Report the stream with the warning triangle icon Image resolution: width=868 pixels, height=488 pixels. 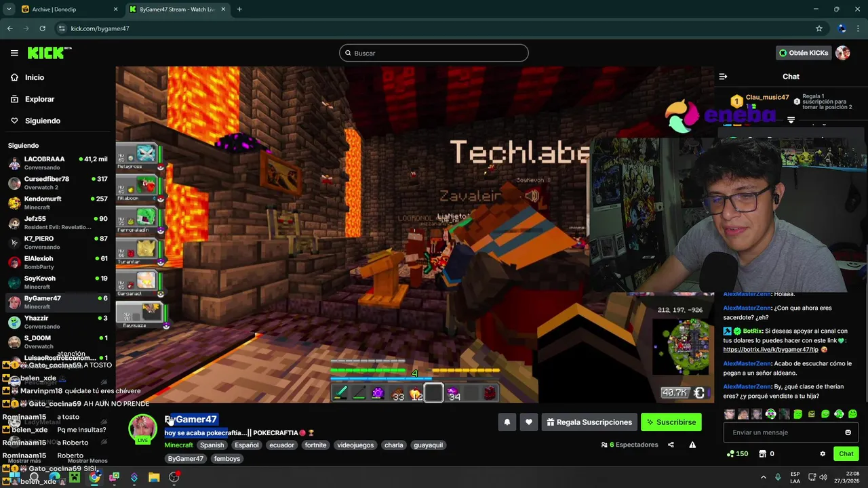click(x=692, y=445)
